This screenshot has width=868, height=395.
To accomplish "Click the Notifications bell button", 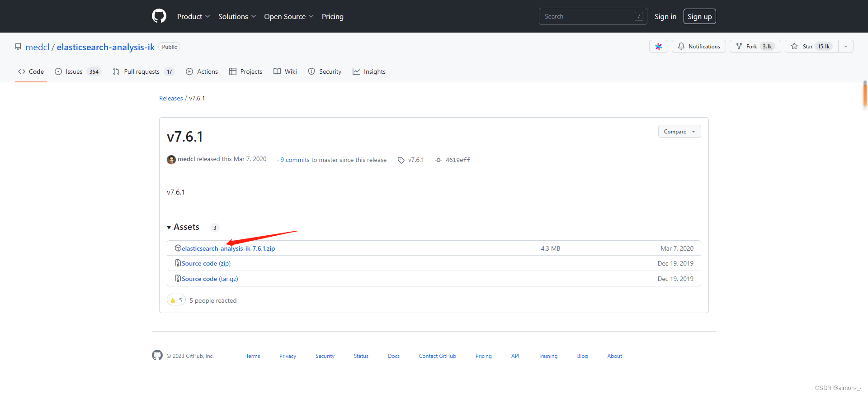I will [699, 46].
